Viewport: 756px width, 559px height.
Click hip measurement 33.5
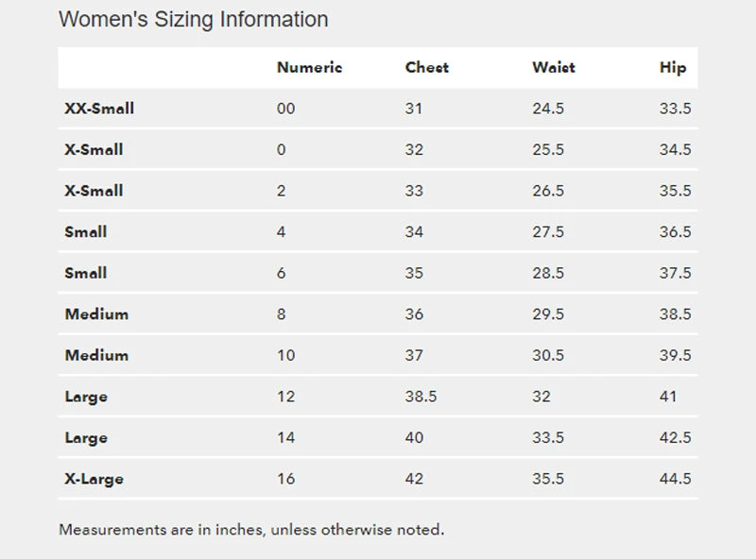point(675,109)
